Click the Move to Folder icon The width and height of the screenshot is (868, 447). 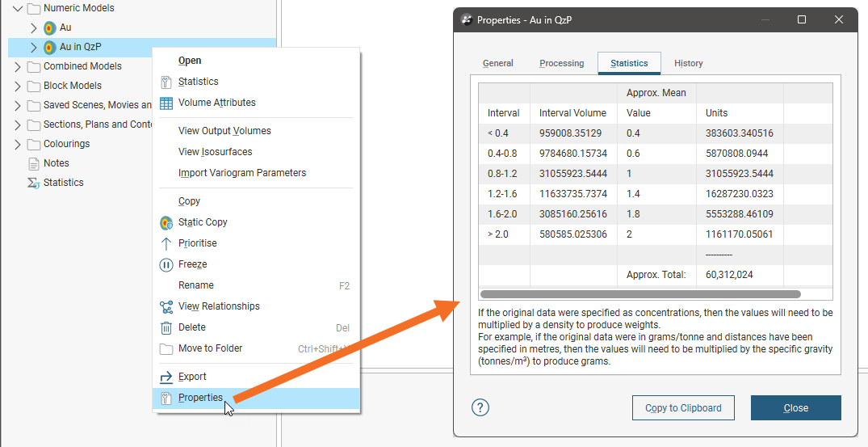(166, 349)
